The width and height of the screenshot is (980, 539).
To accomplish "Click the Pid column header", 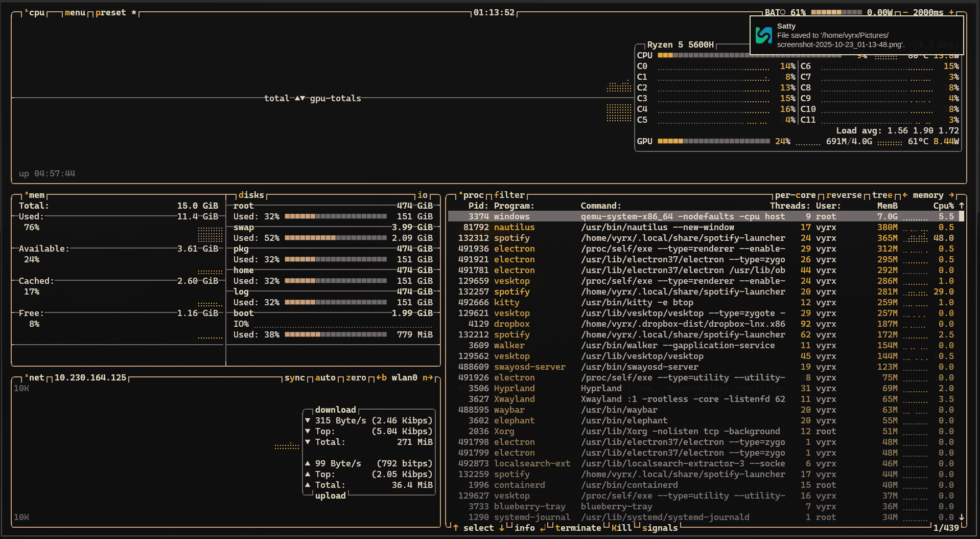I will [x=479, y=206].
